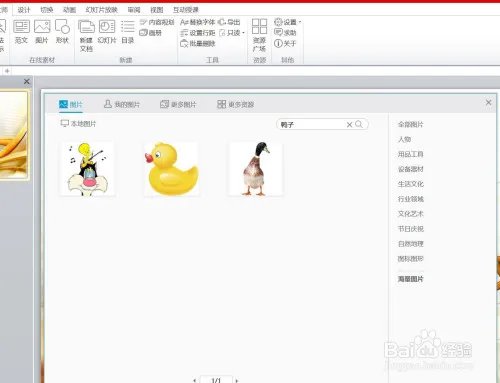
Task: Choose the 自然地理 category
Action: click(x=411, y=244)
